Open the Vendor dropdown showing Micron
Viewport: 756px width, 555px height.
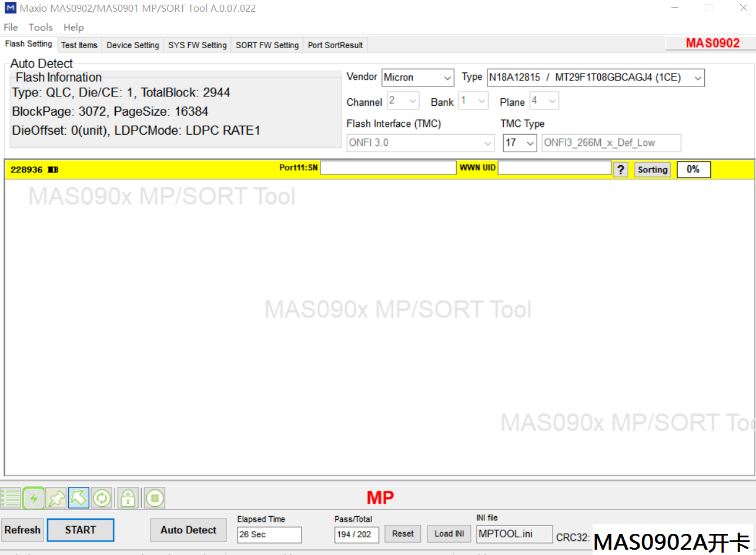pyautogui.click(x=418, y=78)
